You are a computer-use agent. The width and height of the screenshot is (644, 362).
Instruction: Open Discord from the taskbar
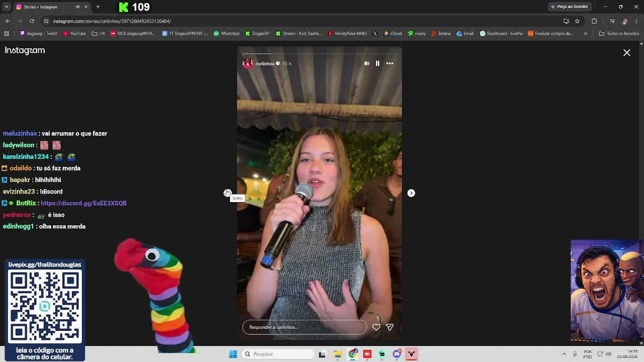click(x=397, y=354)
